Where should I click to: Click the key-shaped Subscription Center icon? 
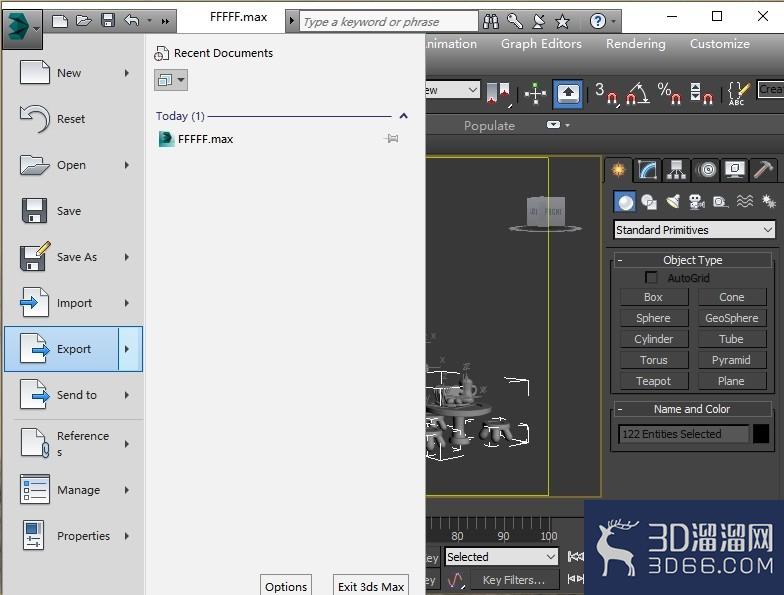click(x=514, y=21)
